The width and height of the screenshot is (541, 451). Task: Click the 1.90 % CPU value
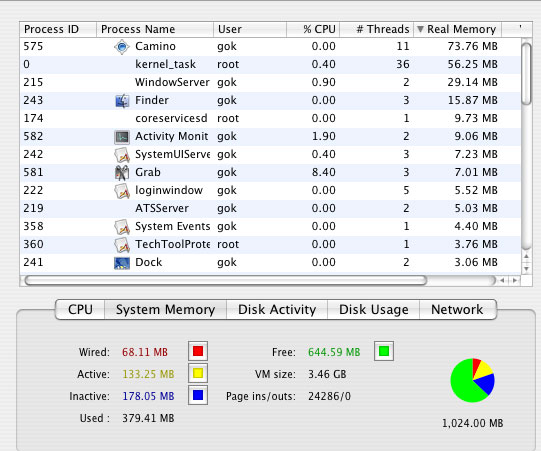click(x=324, y=137)
